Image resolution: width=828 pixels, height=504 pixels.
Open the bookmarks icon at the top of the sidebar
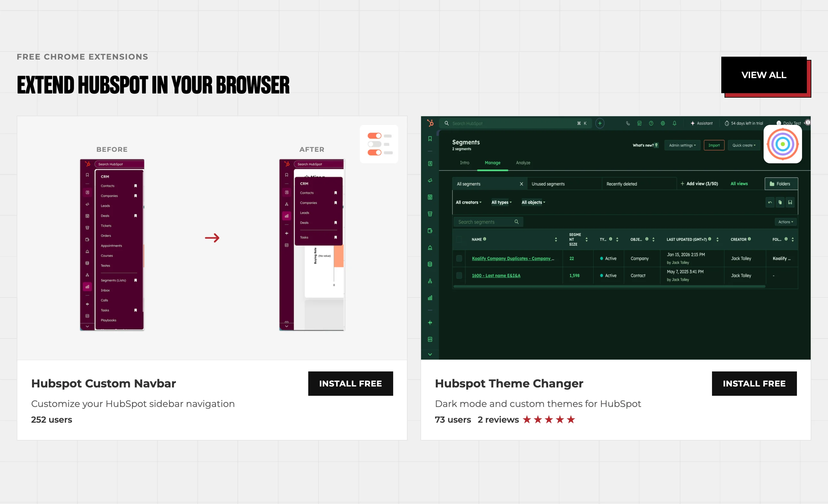pyautogui.click(x=430, y=139)
